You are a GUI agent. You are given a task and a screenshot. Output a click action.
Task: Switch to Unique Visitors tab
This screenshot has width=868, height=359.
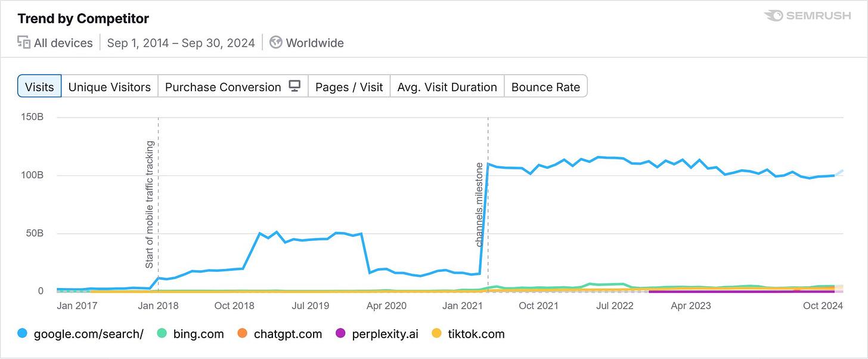(x=110, y=87)
